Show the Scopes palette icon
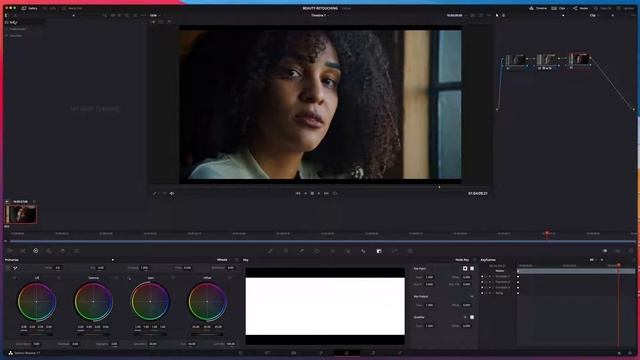 click(x=618, y=251)
